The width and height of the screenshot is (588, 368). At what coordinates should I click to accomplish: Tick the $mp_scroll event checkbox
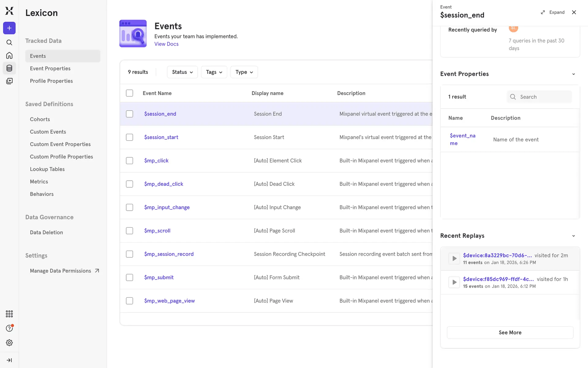pos(130,231)
